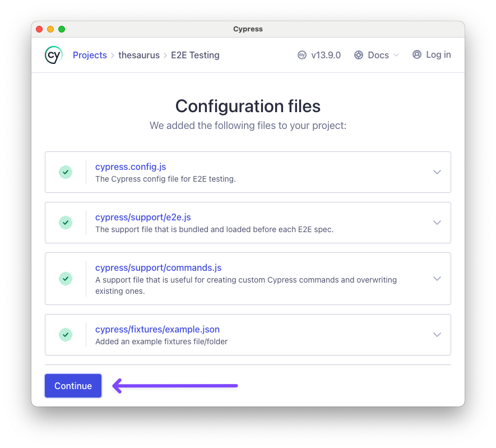Click the Cypress version icon beside v13.9.0
Screen dimensions: 496x448
click(302, 55)
